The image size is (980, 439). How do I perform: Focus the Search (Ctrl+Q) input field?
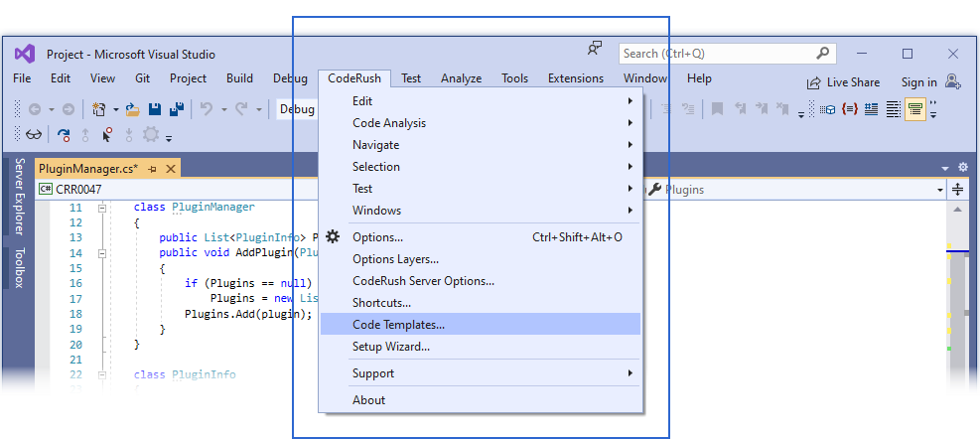(728, 54)
